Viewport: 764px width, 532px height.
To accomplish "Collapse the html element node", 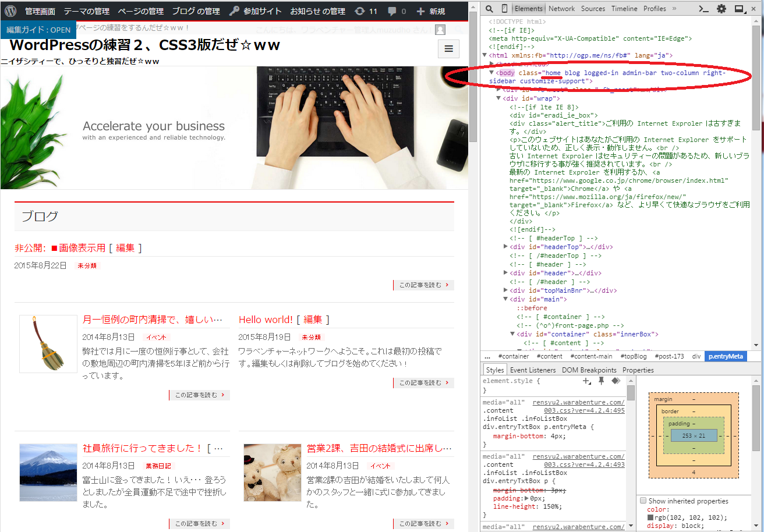I will [484, 56].
